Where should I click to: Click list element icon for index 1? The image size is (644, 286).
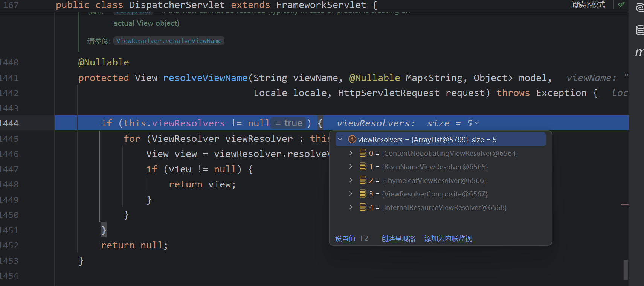[x=362, y=166]
